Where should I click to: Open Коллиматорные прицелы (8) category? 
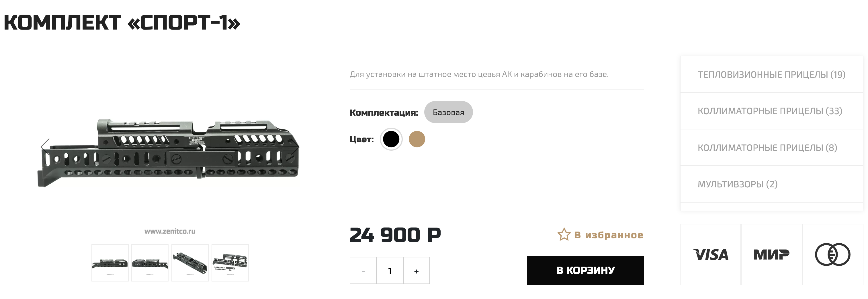coord(767,147)
